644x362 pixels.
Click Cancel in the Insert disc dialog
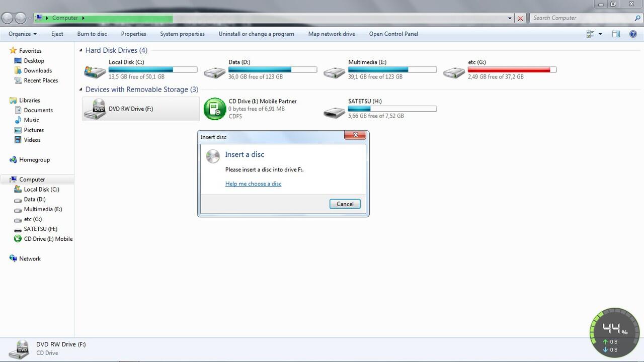click(345, 204)
